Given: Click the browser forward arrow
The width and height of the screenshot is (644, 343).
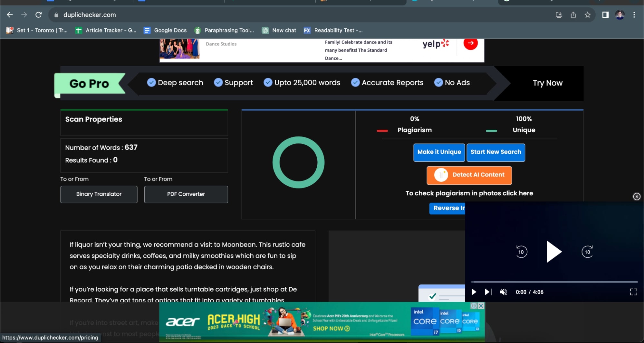Looking at the screenshot, I should 24,15.
